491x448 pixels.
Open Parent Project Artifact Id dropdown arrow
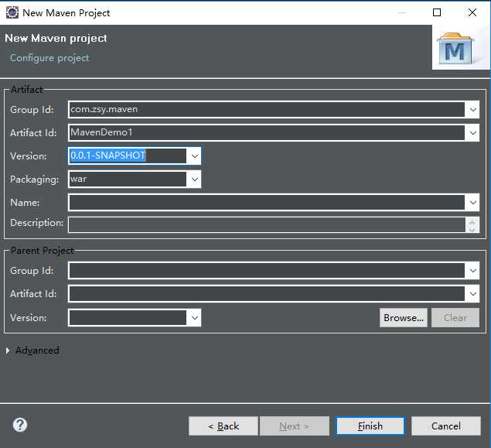[x=473, y=294]
